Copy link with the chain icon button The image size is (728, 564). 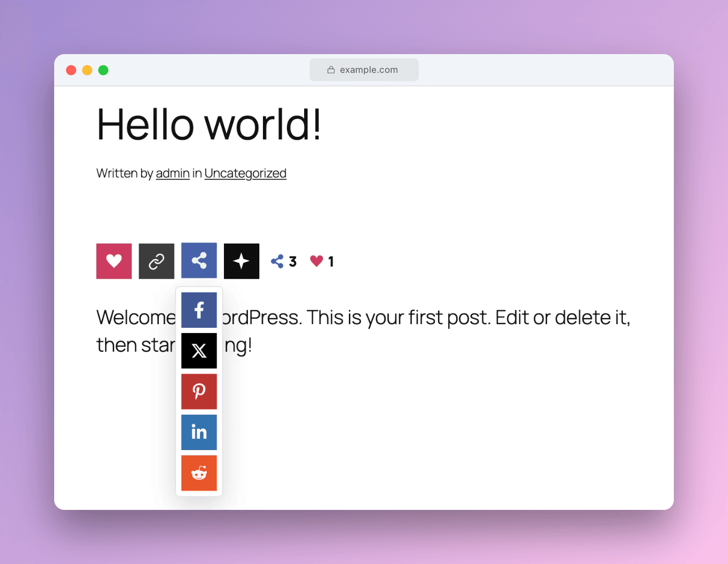(157, 261)
